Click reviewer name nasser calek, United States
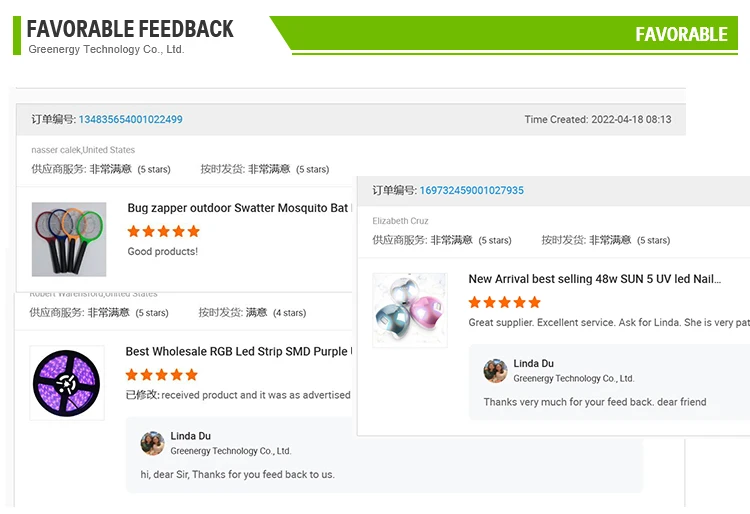The height and width of the screenshot is (514, 750). pyautogui.click(x=83, y=150)
